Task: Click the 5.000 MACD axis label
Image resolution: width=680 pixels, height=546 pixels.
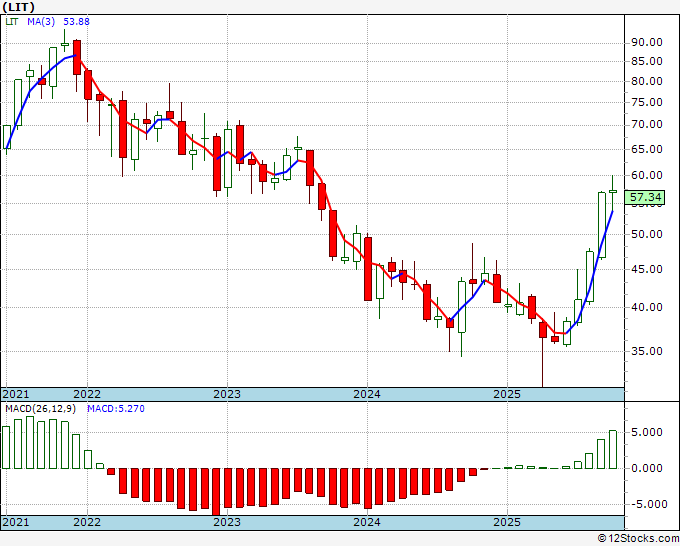Action: coord(647,432)
